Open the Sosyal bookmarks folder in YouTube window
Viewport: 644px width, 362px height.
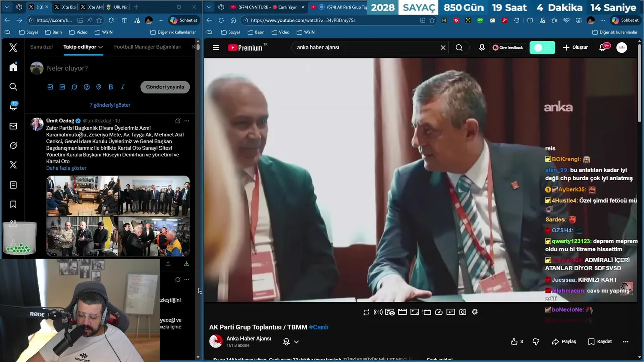[x=230, y=32]
